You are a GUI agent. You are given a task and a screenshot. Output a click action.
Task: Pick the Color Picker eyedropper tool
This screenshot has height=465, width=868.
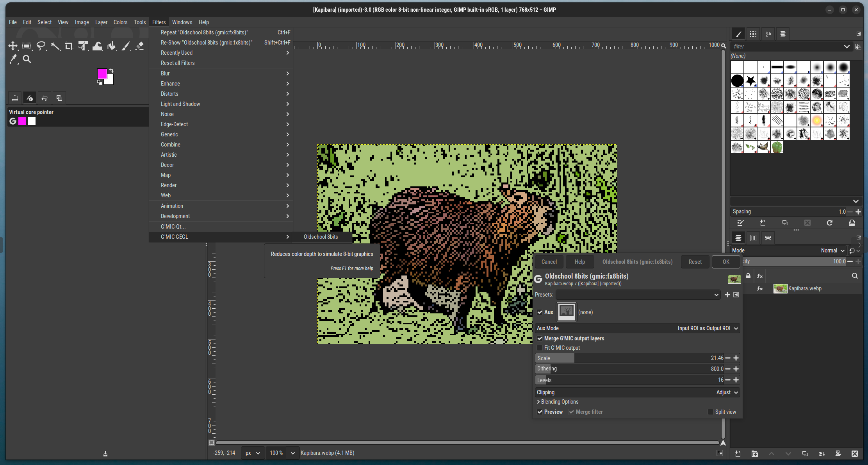pos(13,59)
